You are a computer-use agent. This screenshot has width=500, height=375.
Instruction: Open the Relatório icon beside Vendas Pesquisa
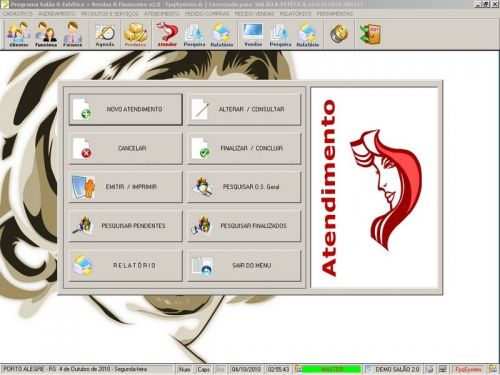(308, 34)
